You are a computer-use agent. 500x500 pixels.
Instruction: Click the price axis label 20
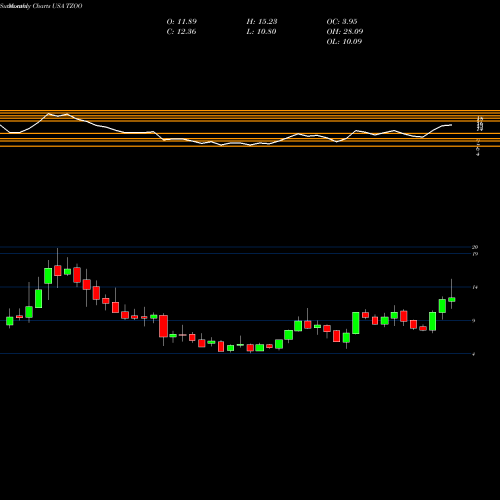tap(475, 247)
